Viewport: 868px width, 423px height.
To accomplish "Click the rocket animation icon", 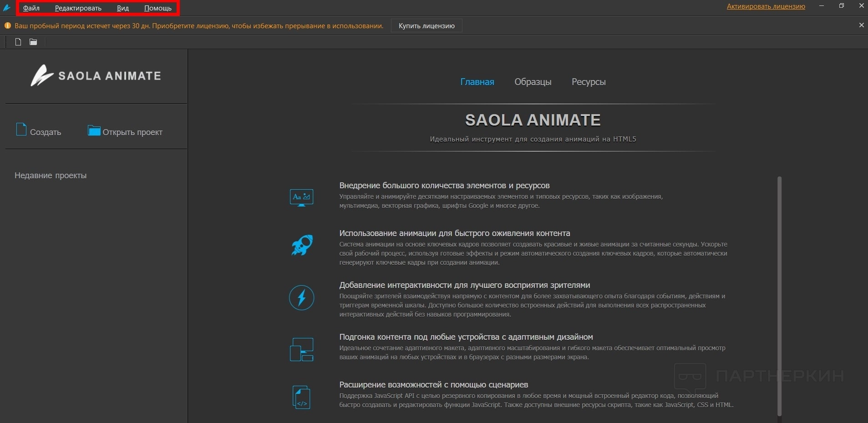I will tap(302, 245).
